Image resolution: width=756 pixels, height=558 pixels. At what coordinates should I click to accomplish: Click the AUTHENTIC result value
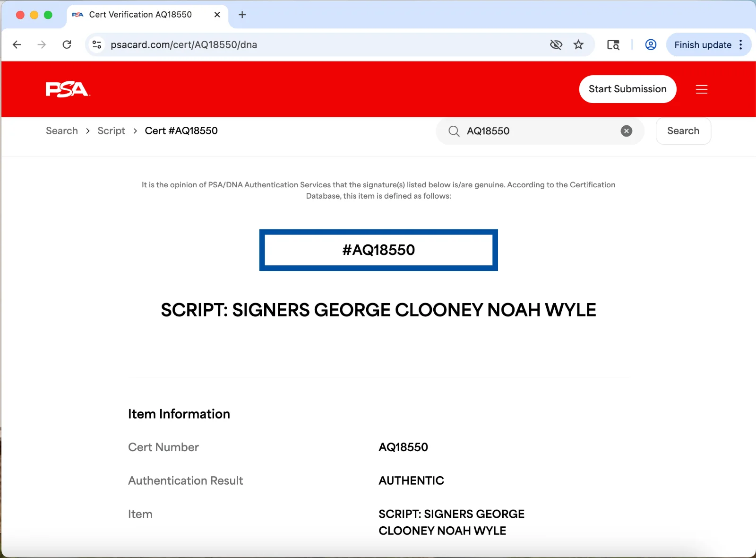tap(411, 480)
